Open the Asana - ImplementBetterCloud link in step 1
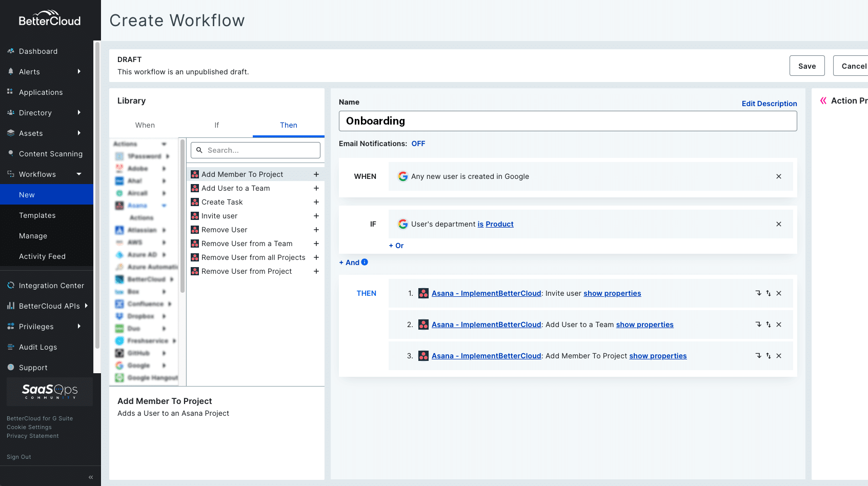 (486, 293)
